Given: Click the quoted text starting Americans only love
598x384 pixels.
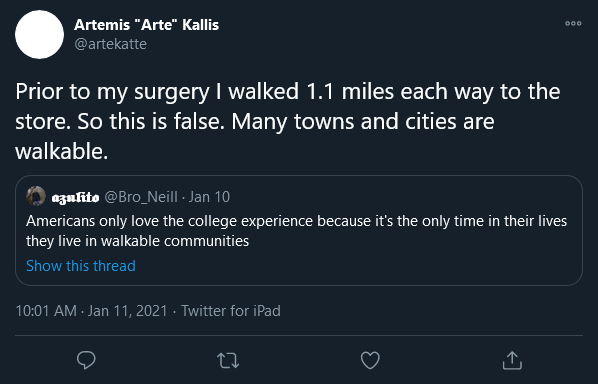Looking at the screenshot, I should tap(296, 231).
